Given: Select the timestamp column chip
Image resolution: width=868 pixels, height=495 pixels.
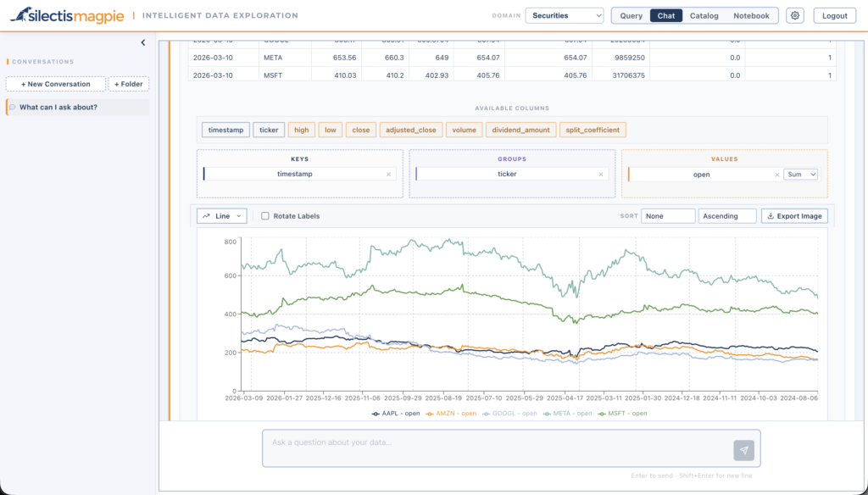Looking at the screenshot, I should (x=225, y=131).
